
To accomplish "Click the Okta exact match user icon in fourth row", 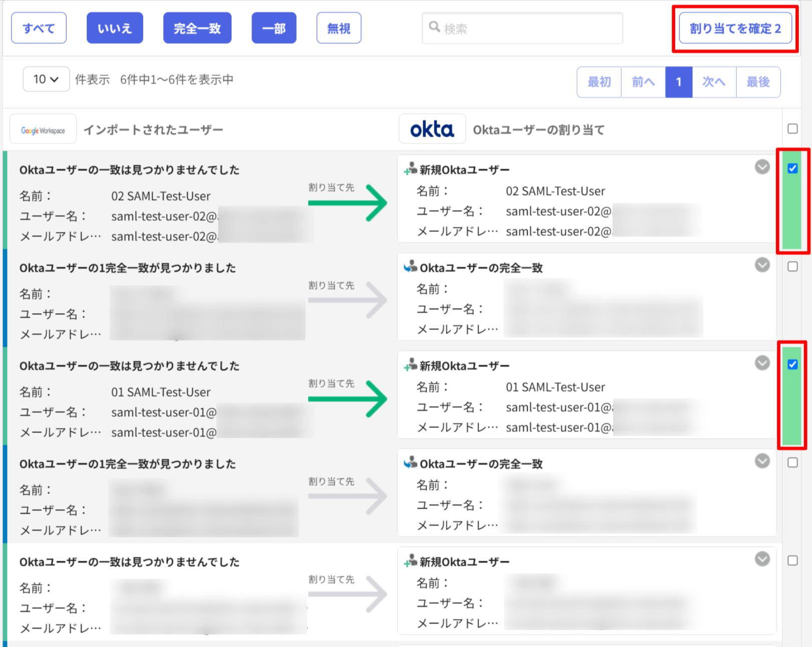I will (x=410, y=463).
